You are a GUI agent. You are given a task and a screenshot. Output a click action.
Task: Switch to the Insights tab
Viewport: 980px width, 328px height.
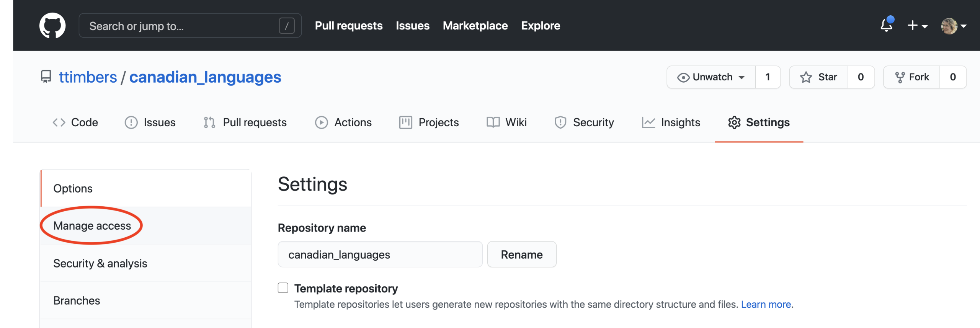point(671,122)
